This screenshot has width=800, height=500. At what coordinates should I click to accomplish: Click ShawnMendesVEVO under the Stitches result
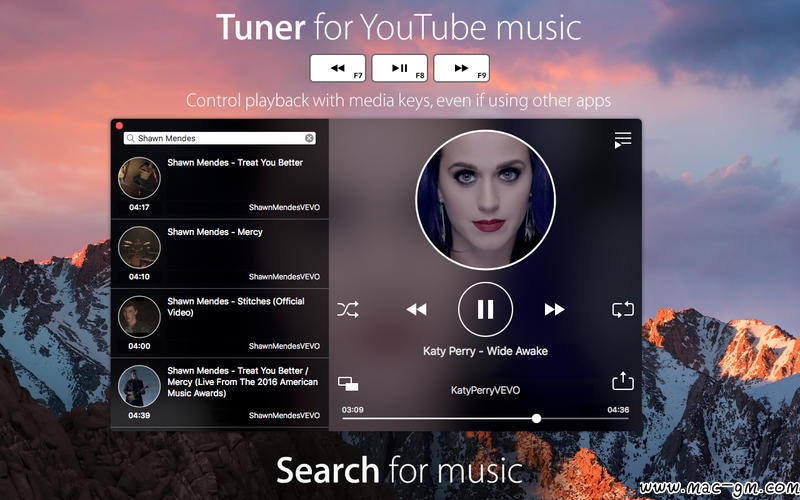[x=284, y=346]
